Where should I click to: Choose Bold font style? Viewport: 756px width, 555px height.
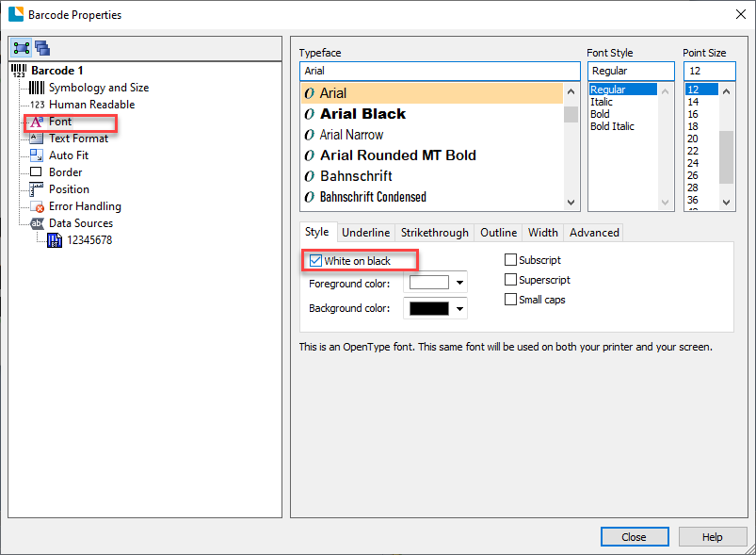click(x=600, y=114)
